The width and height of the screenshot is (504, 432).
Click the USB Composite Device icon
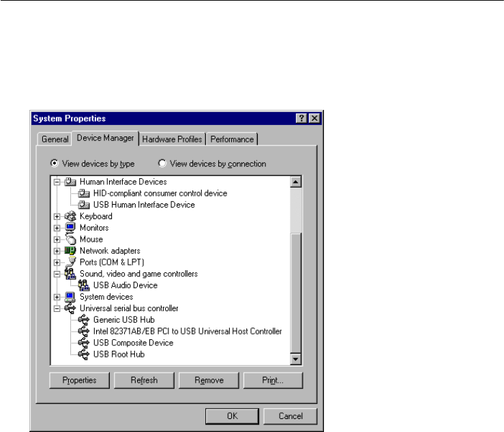84,343
